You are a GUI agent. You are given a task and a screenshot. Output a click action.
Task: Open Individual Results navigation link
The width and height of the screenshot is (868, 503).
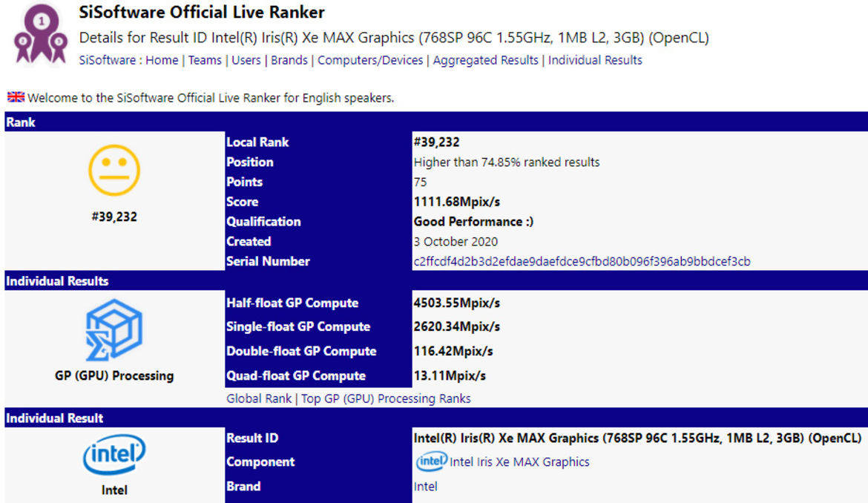[595, 60]
